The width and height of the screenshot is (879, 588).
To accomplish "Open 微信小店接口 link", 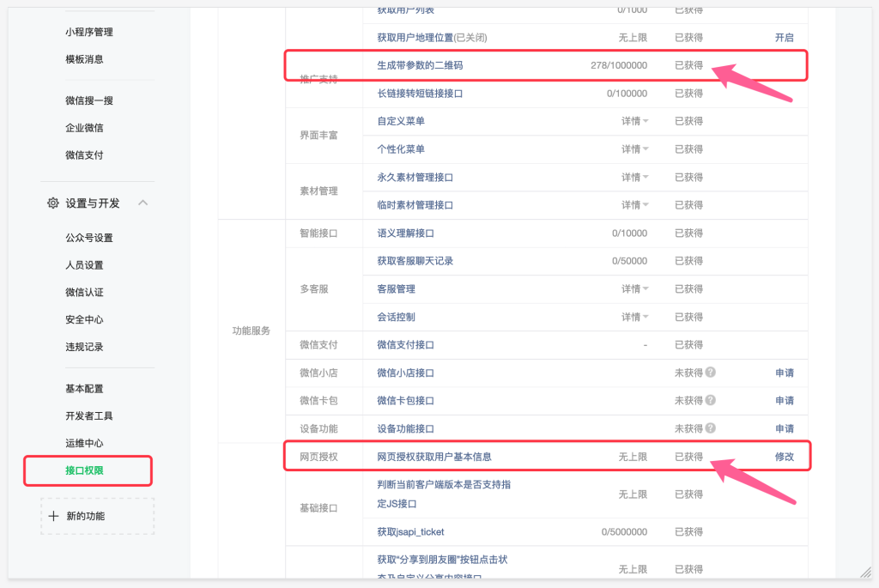I will (x=405, y=373).
